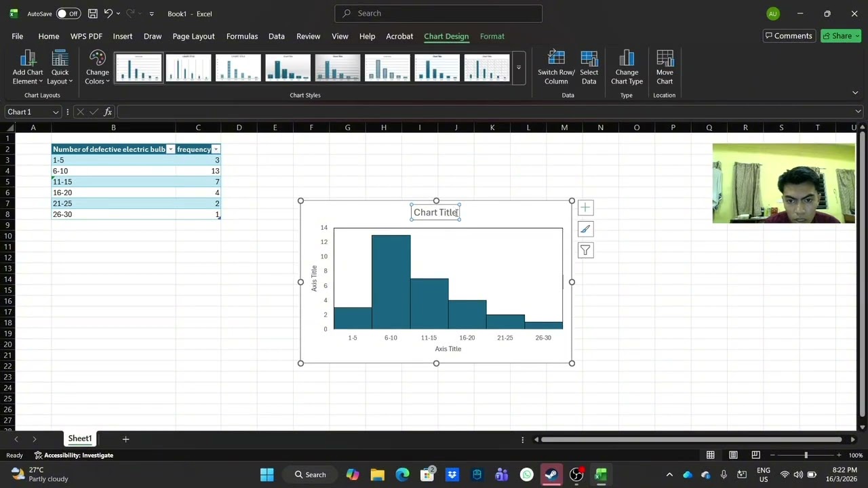Image resolution: width=868 pixels, height=488 pixels.
Task: Open filter dropdown for frequency column
Action: click(x=216, y=149)
